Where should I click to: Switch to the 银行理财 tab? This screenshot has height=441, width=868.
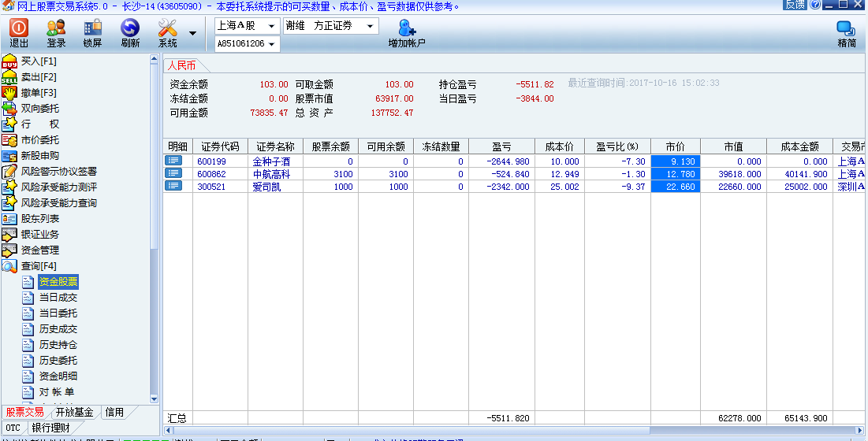pyautogui.click(x=56, y=428)
